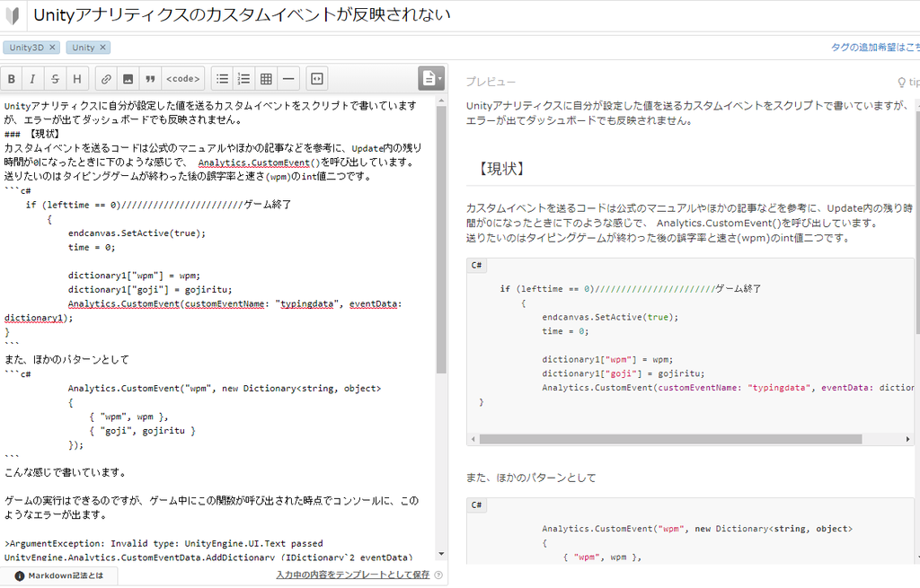The image size is (920, 588).
Task: Click the '### 【現状】' line in editor
Action: click(31, 135)
